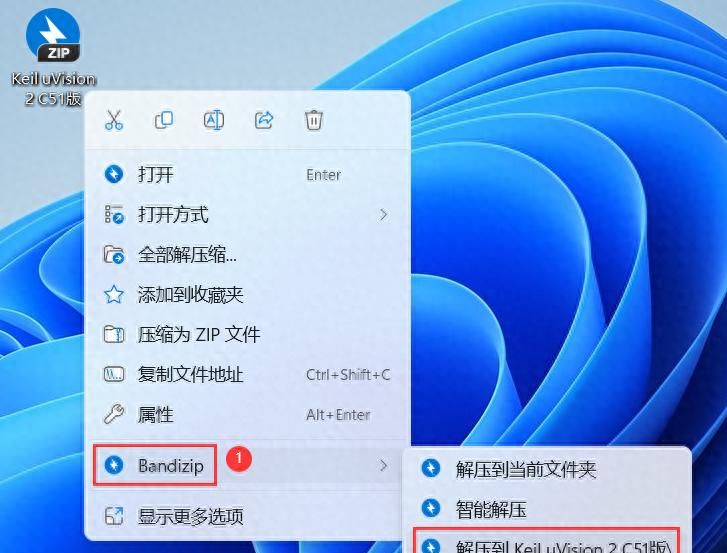This screenshot has height=553, width=727.
Task: Click the Copy icon in context menu
Action: (164, 120)
